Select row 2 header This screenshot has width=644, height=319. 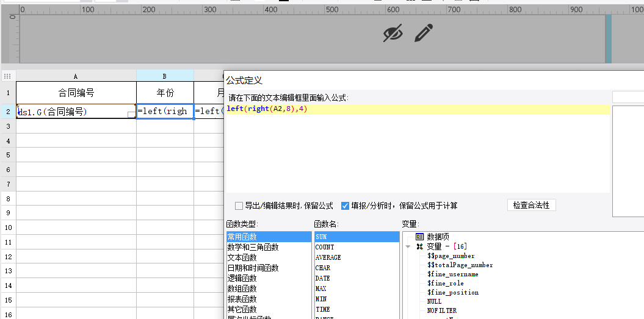[x=8, y=112]
